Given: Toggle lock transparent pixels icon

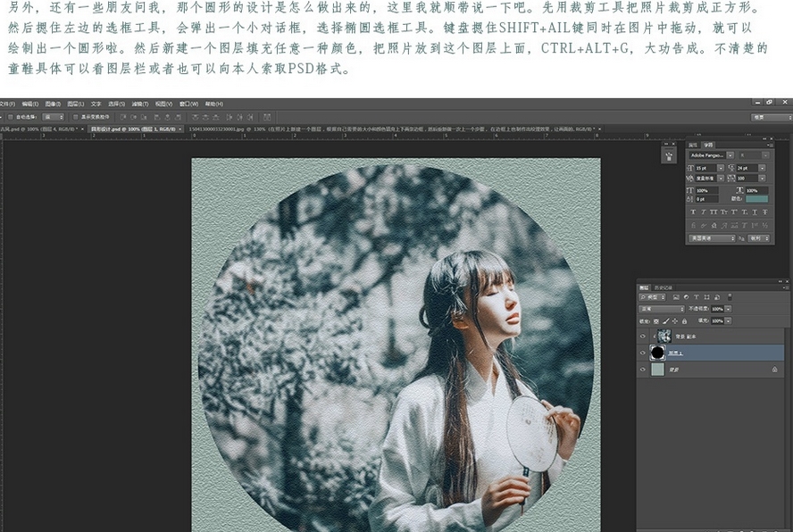Looking at the screenshot, I should pos(656,321).
